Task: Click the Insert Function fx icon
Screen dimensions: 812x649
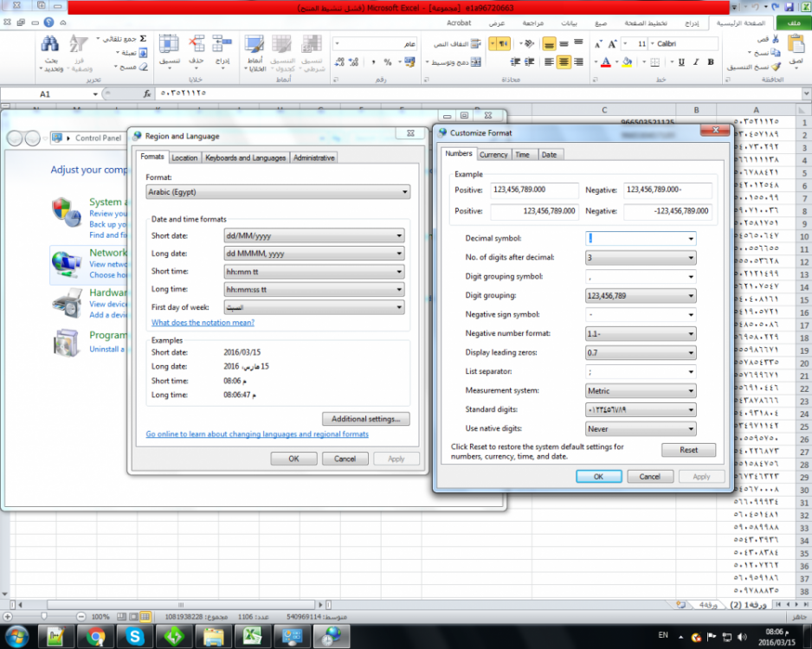Action: [147, 93]
